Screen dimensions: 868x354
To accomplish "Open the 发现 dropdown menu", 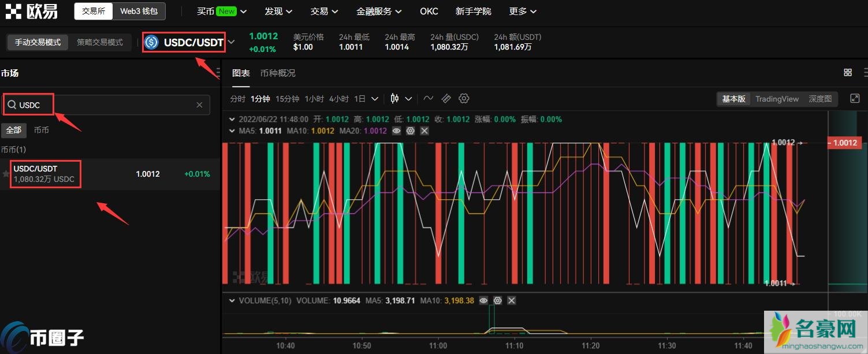I will (278, 11).
